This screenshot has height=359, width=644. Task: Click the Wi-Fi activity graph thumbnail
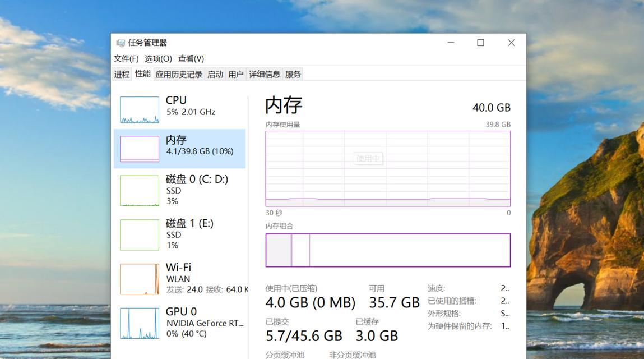pyautogui.click(x=140, y=279)
